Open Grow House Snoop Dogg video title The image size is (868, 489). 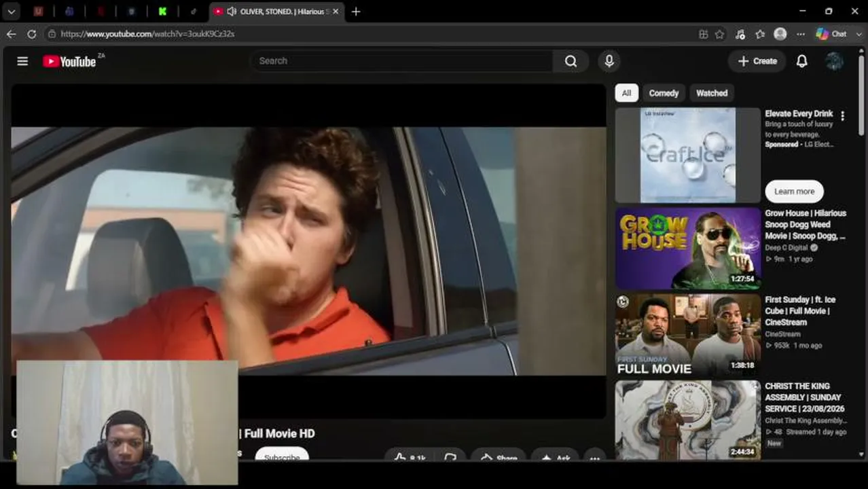[x=806, y=225]
